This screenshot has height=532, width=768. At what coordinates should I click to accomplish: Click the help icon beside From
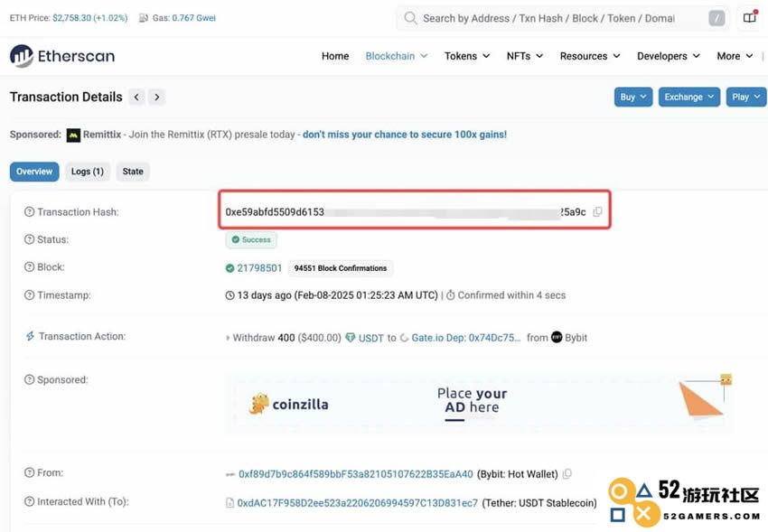pyautogui.click(x=30, y=472)
